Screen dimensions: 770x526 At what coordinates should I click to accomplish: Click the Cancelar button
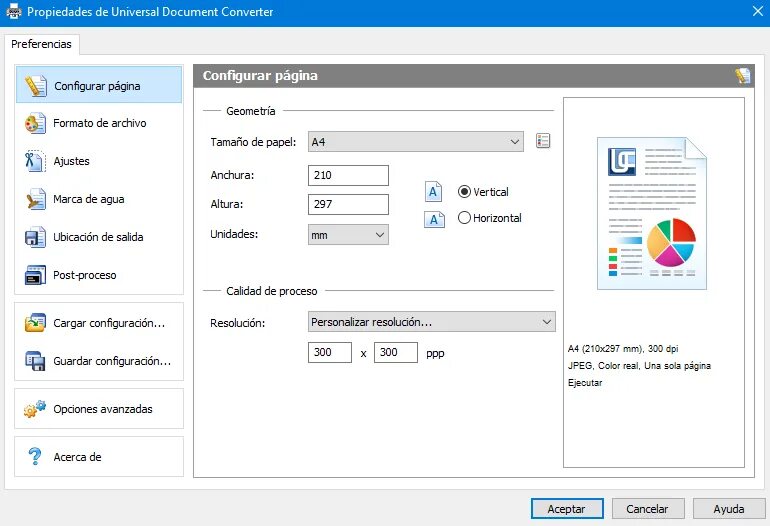click(x=648, y=509)
